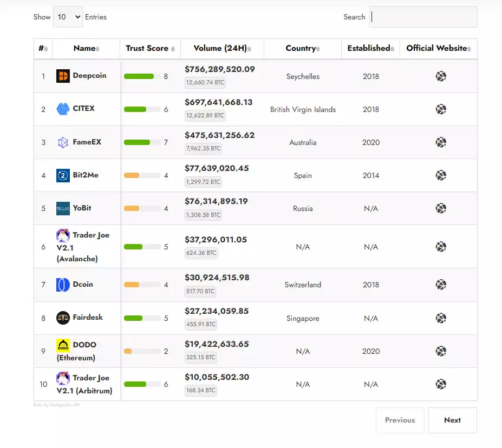This screenshot has width=502, height=448.
Task: Open Trader Joe V2.1 (Arbitrum) website globe icon
Action: pyautogui.click(x=441, y=384)
